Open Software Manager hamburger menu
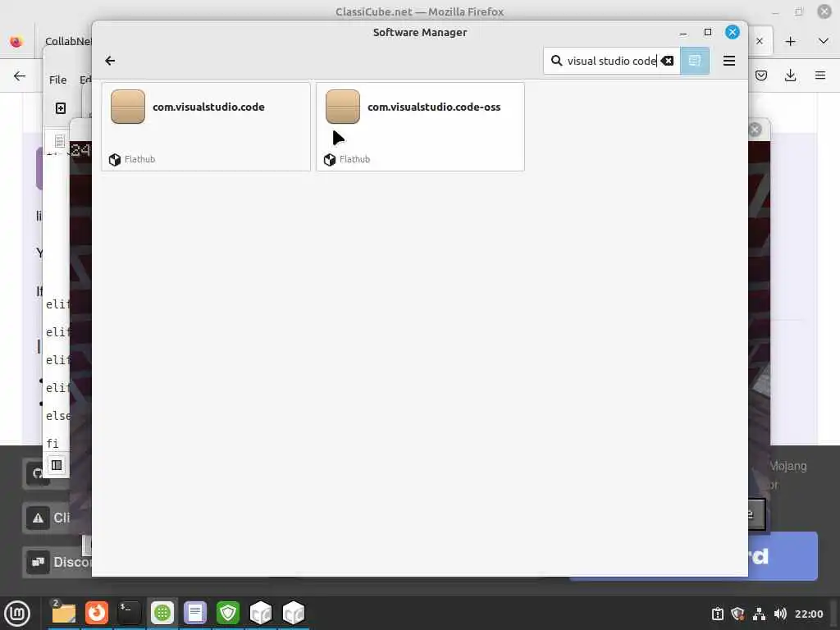 [728, 61]
